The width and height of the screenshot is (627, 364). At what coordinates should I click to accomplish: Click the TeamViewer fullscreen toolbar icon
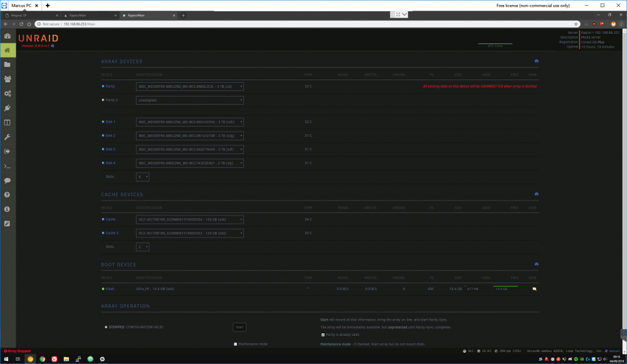(398, 14)
